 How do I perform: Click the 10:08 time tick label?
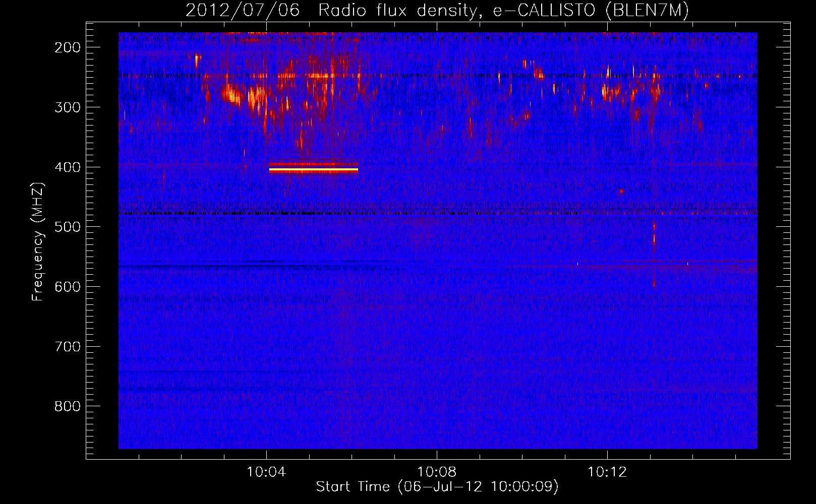[x=437, y=472]
